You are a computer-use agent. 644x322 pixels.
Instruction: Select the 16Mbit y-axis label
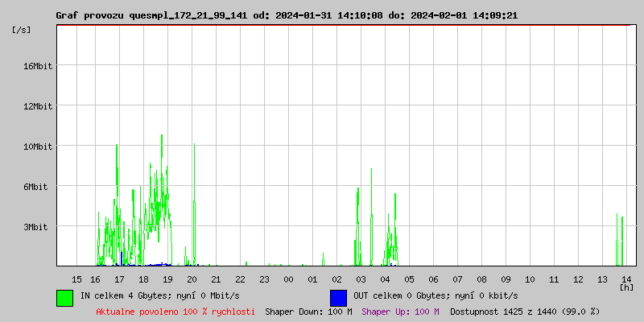38,66
